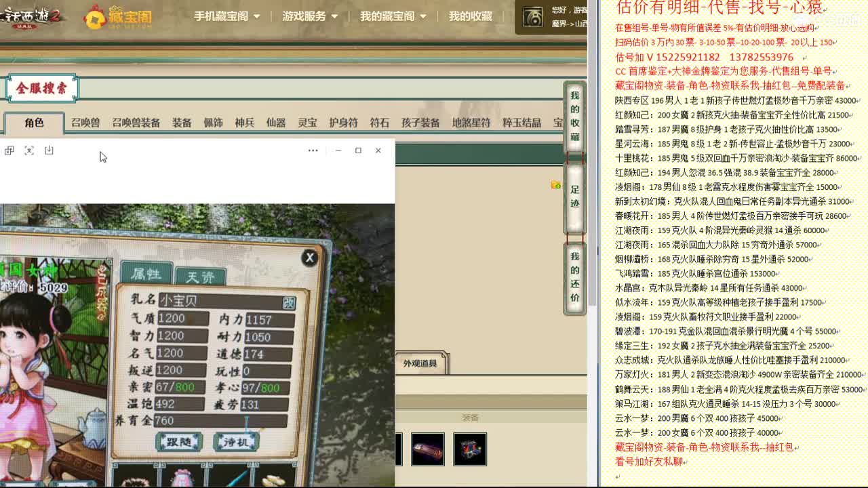Open the 藏宝阁 logo home link
The height and width of the screenshot is (488, 868).
click(117, 16)
